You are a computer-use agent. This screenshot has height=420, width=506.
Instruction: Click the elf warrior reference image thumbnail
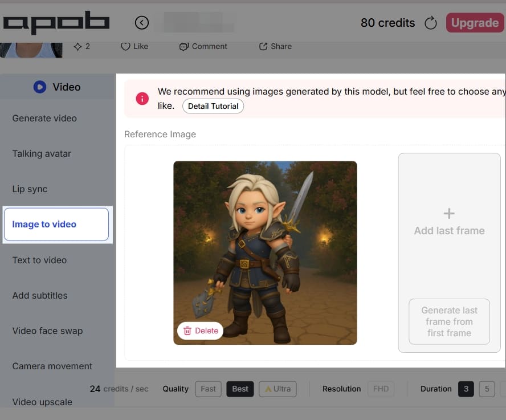click(265, 252)
